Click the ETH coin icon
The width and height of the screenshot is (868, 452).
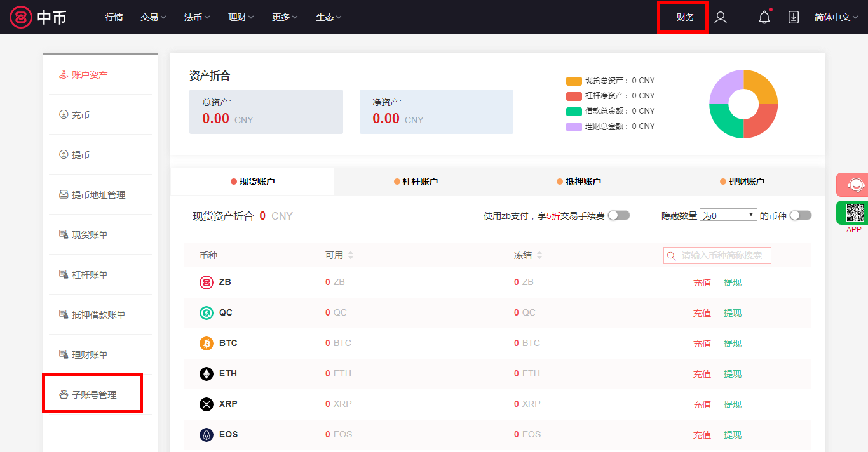point(207,374)
